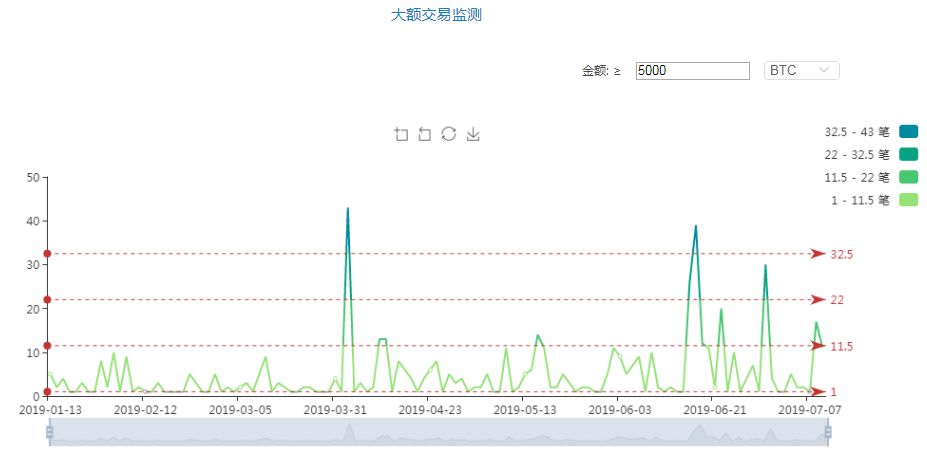
Task: Click the 金额: ≥ label
Action: point(601,71)
